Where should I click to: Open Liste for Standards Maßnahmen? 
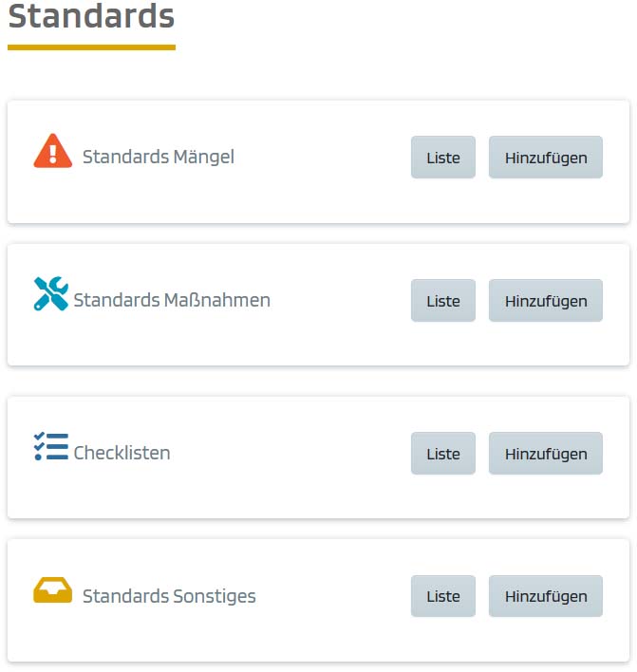point(442,301)
